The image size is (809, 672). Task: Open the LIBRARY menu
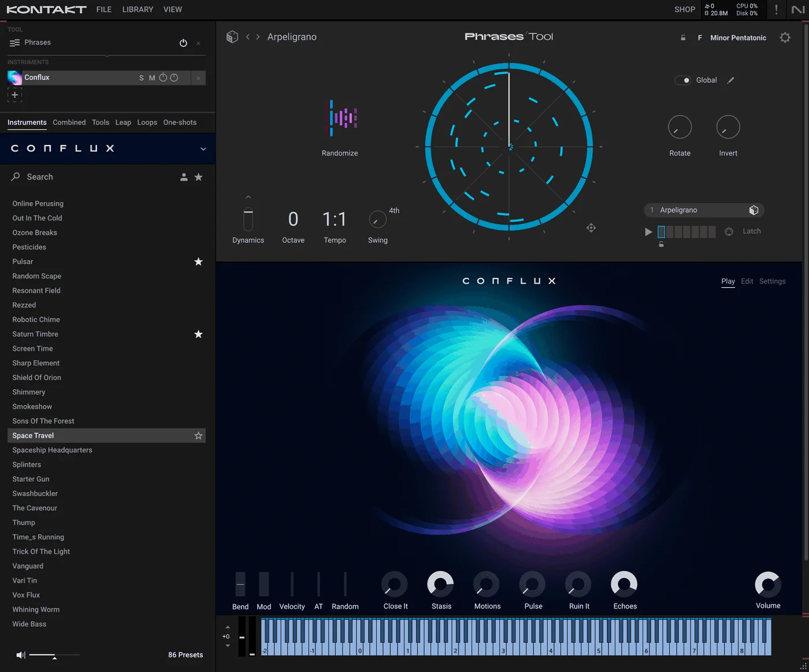point(138,10)
